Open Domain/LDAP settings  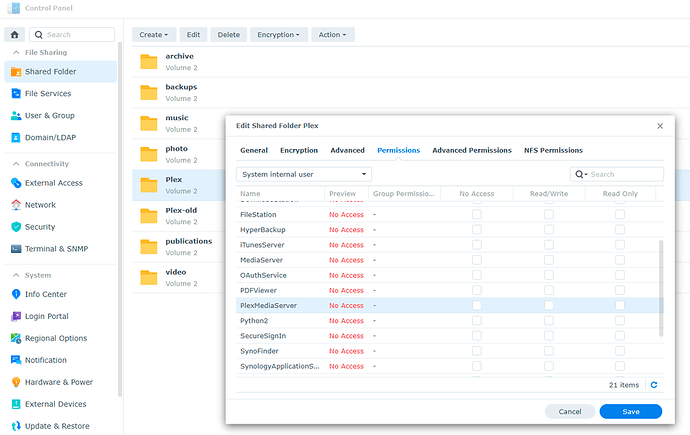click(61, 138)
